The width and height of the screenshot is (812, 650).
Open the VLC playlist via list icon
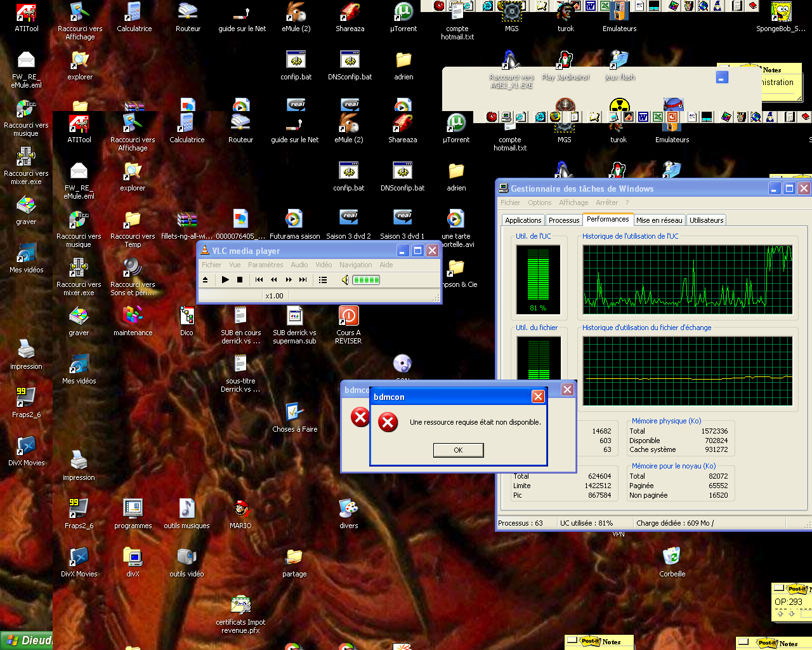tap(323, 279)
